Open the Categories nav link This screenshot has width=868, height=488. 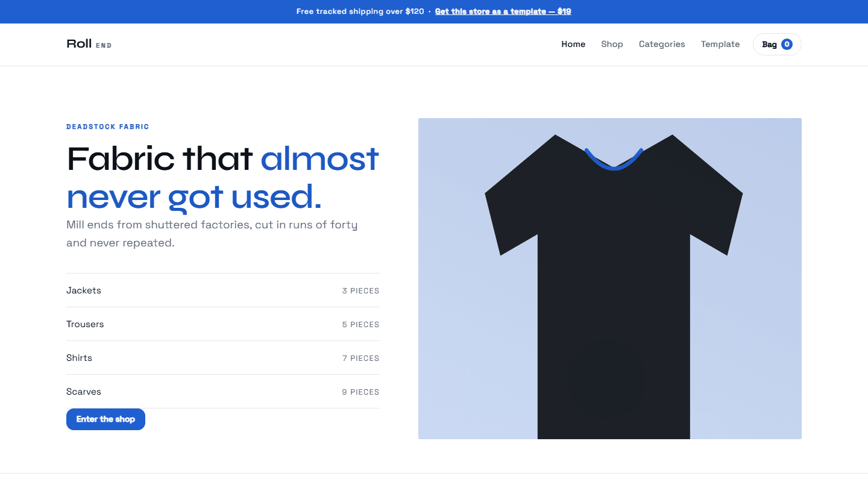pos(662,44)
